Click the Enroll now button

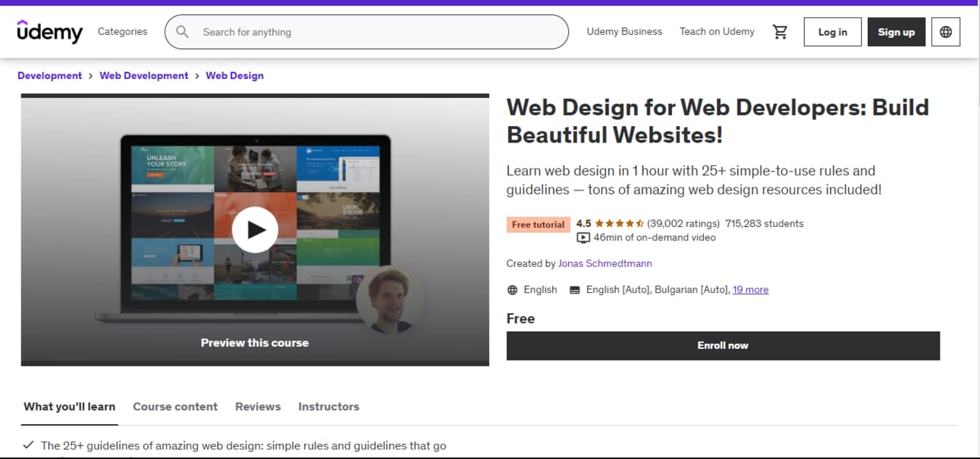coord(723,346)
